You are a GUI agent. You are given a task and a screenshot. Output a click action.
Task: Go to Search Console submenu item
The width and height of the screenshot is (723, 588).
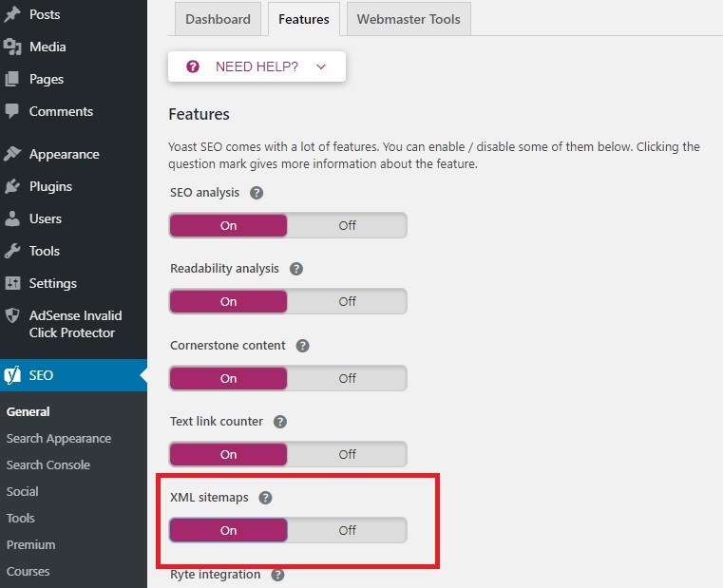(x=48, y=465)
